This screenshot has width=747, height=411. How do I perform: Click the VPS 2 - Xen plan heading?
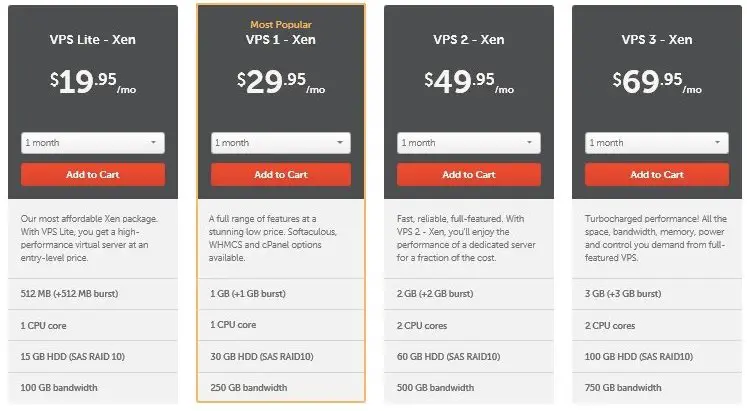pyautogui.click(x=469, y=40)
